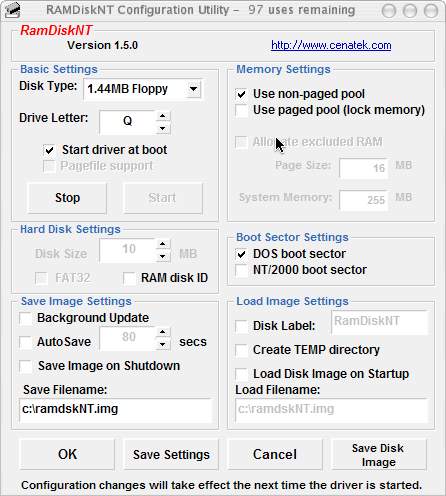This screenshot has height=496, width=446.
Task: Decrease drive letter with down arrow
Action: pos(163,128)
